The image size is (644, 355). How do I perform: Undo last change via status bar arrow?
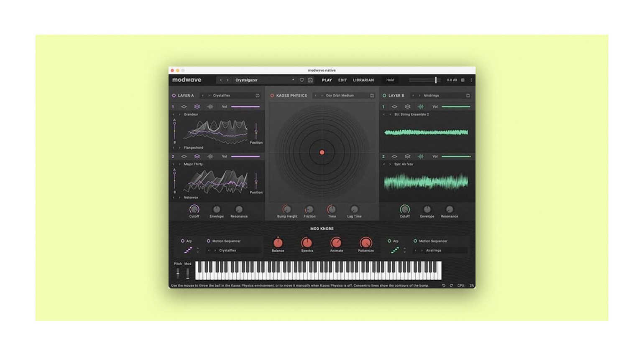[444, 286]
